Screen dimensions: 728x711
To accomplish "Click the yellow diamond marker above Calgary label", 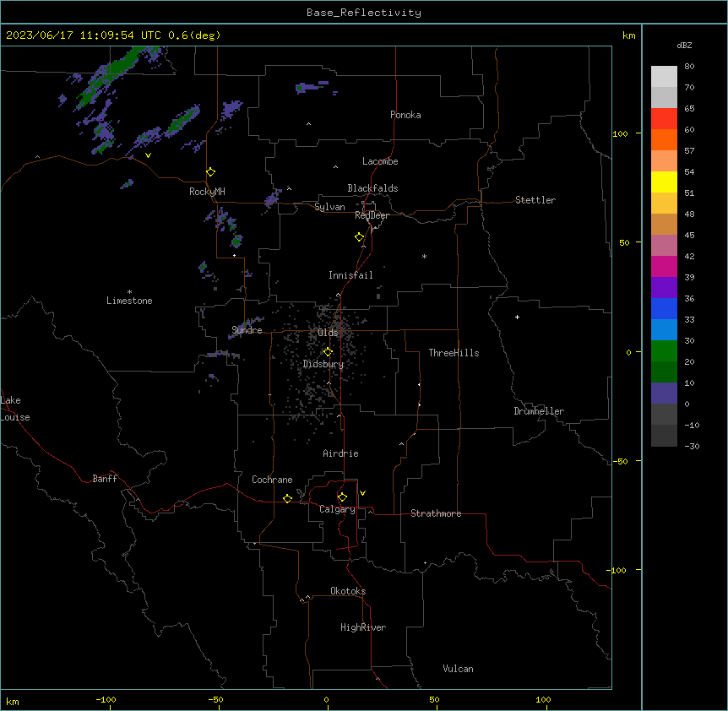I will coord(342,497).
